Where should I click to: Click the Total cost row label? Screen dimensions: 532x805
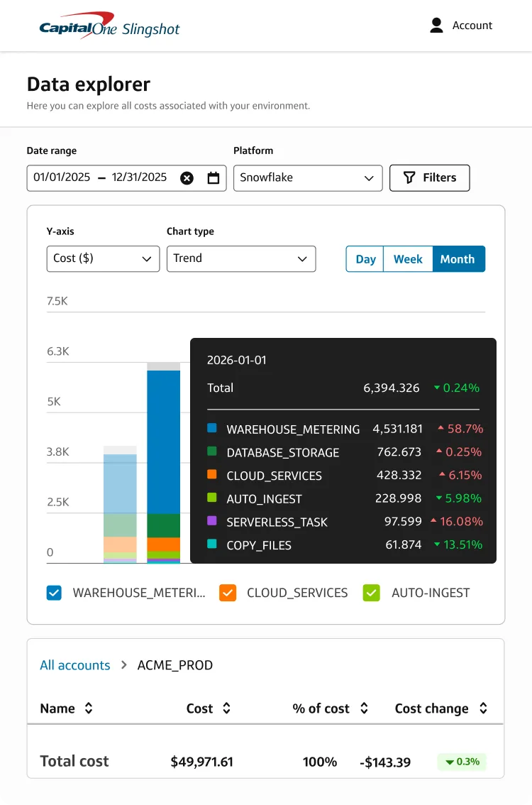[74, 762]
